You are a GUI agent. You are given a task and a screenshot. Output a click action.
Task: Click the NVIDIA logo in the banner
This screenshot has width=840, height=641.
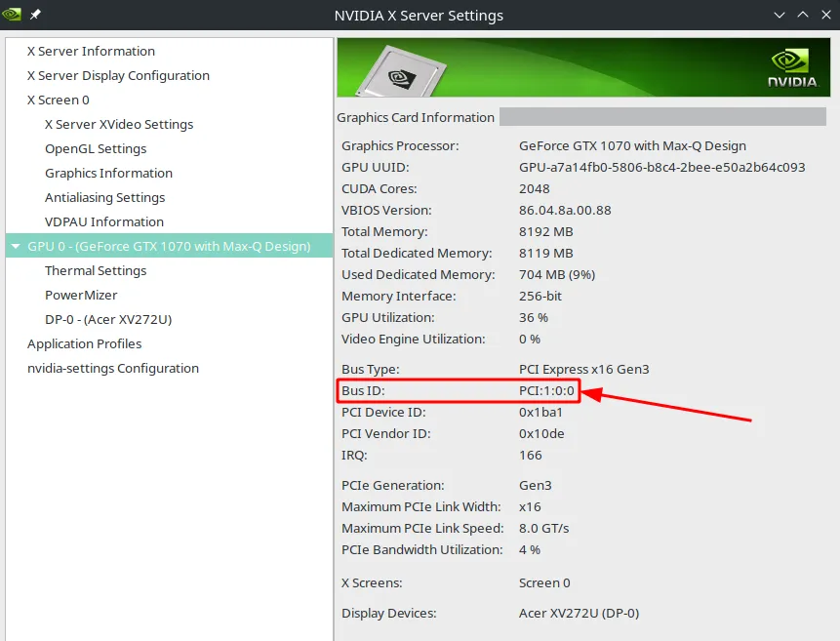click(791, 66)
